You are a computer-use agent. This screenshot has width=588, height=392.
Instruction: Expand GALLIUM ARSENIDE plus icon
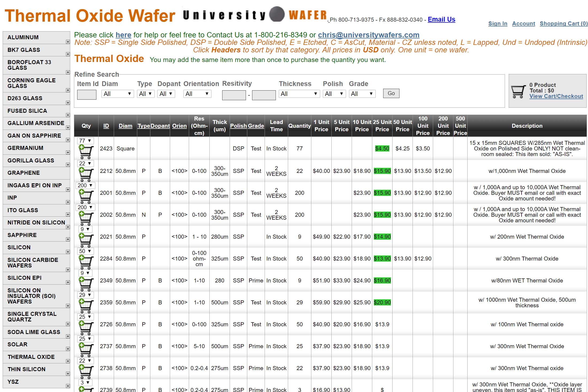(x=68, y=127)
